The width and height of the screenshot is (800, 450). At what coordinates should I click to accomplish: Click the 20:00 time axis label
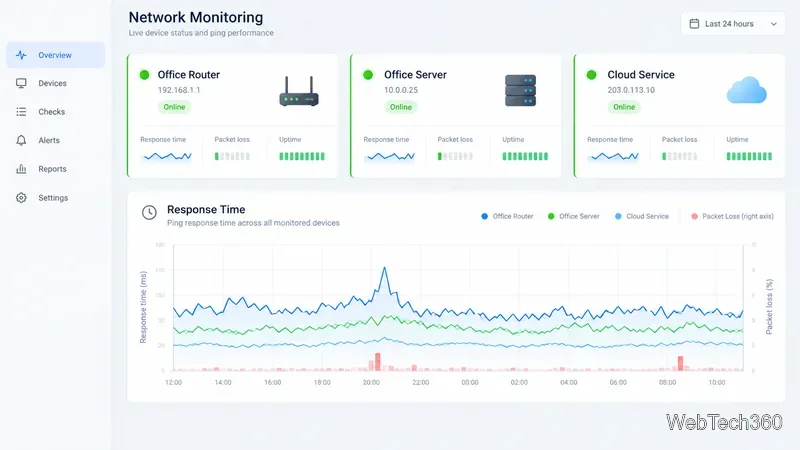click(x=371, y=383)
